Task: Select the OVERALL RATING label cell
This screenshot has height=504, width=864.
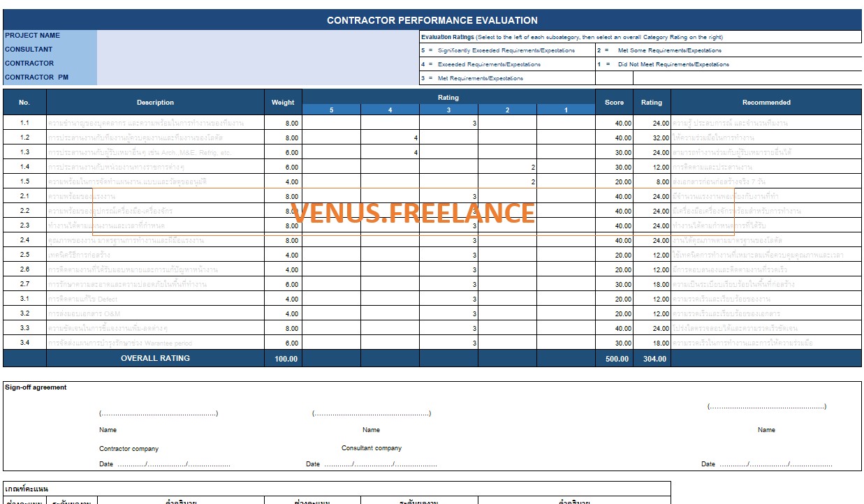Action: (155, 358)
